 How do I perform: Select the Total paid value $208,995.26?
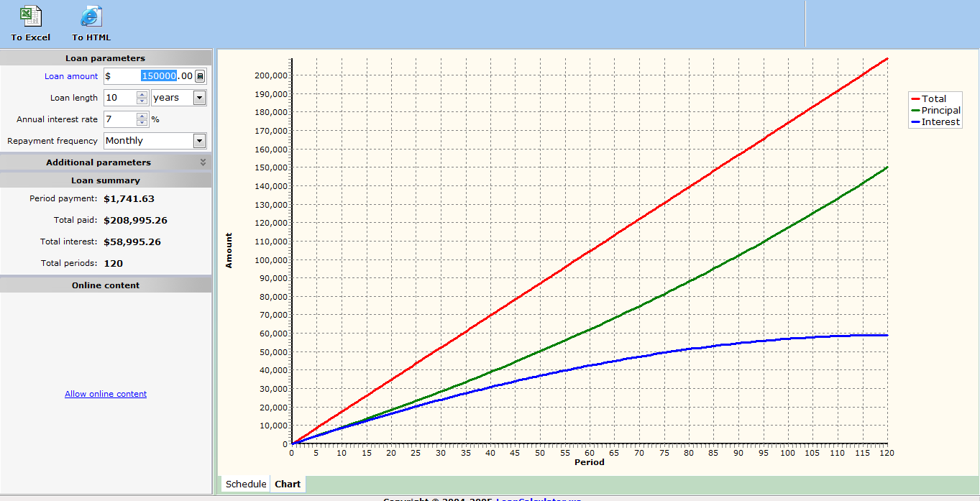pyautogui.click(x=135, y=221)
